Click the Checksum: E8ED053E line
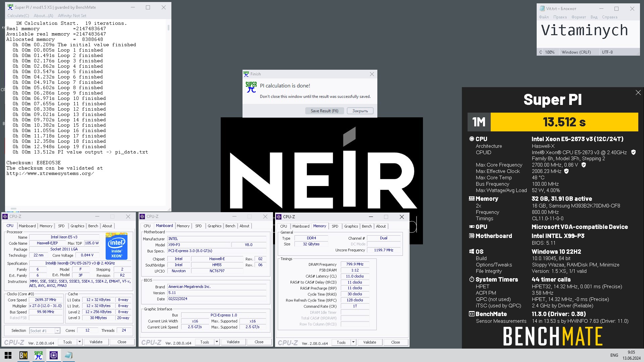 34,163
